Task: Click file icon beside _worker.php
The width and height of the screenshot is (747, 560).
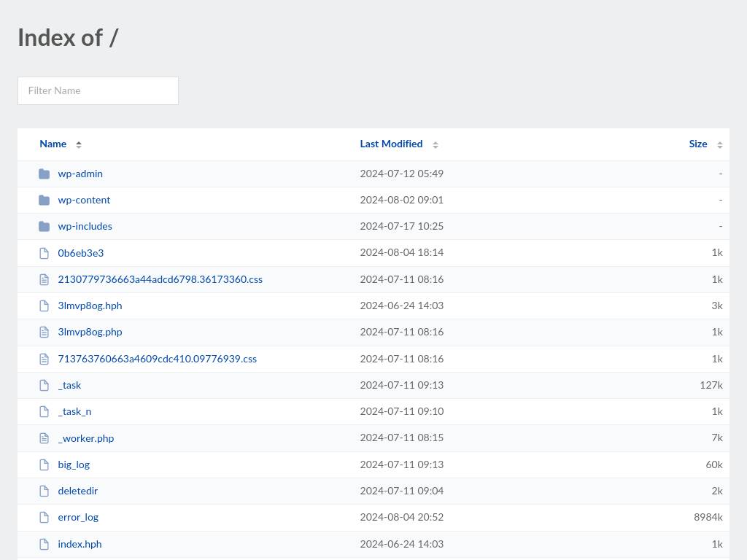Action: coord(44,438)
